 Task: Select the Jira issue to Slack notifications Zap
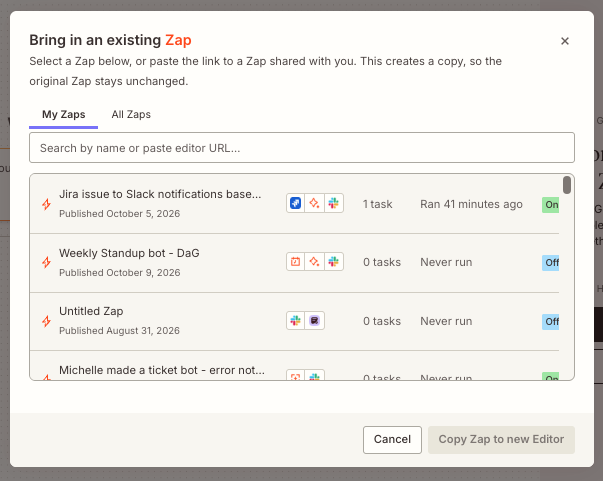pos(295,204)
